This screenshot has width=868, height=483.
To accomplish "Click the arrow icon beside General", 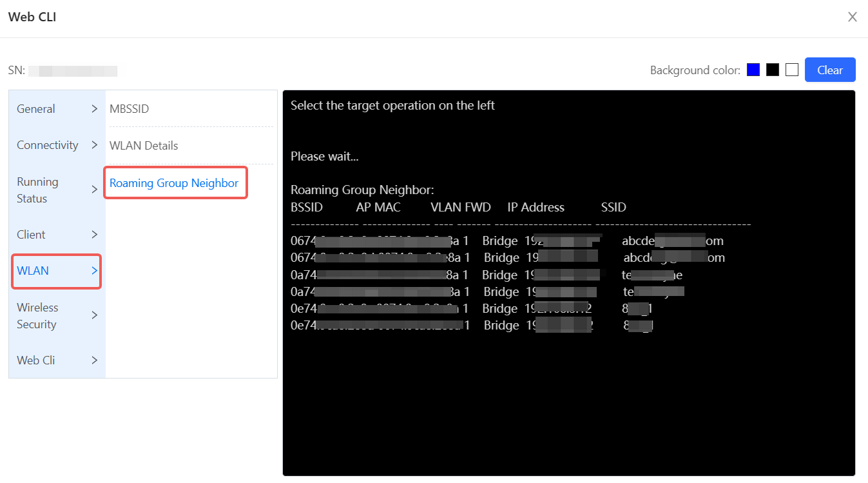I will (94, 109).
